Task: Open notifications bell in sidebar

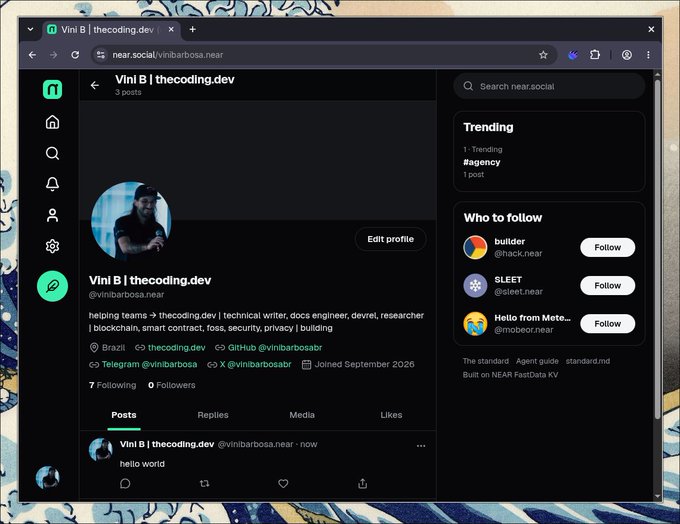Action: pos(52,184)
